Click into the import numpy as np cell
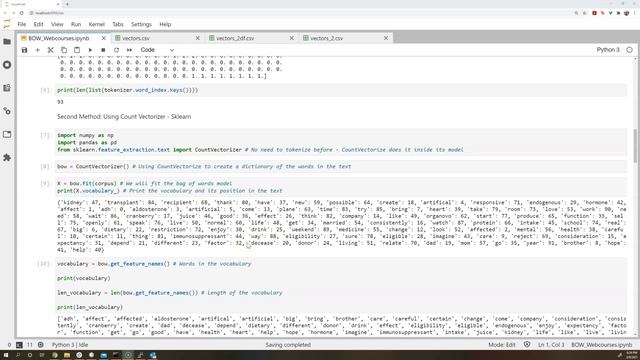The height and width of the screenshot is (360, 640). [x=341, y=142]
